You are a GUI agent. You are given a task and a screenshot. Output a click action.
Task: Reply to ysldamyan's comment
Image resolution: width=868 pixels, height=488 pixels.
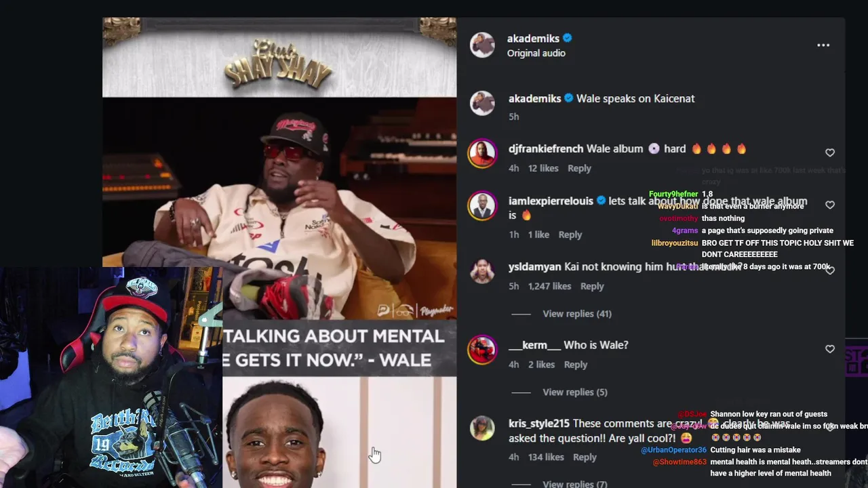pos(592,286)
